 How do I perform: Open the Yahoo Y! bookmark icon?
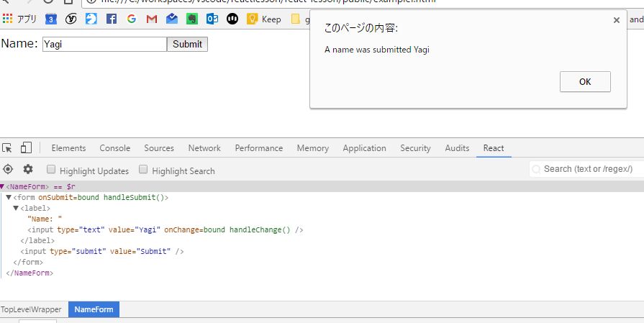(71, 19)
